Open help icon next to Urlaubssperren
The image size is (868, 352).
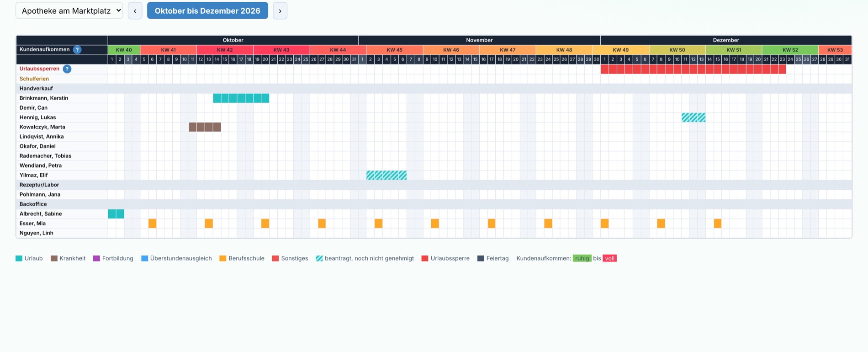67,69
